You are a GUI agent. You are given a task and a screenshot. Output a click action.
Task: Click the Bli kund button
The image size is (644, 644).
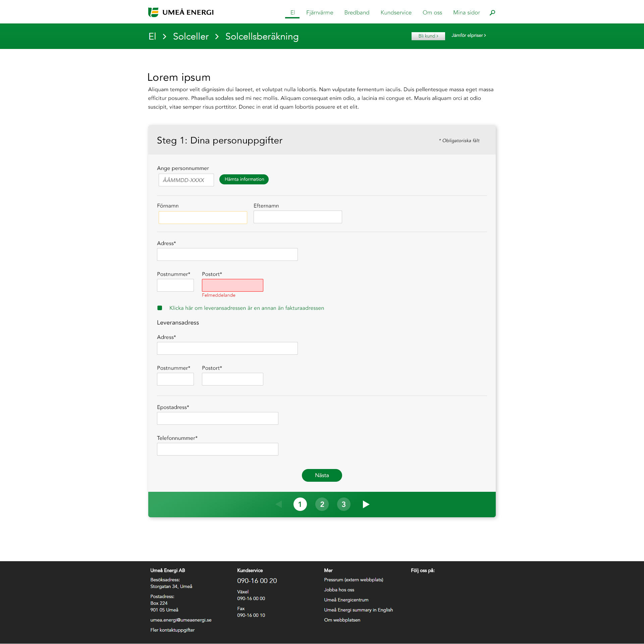[428, 36]
